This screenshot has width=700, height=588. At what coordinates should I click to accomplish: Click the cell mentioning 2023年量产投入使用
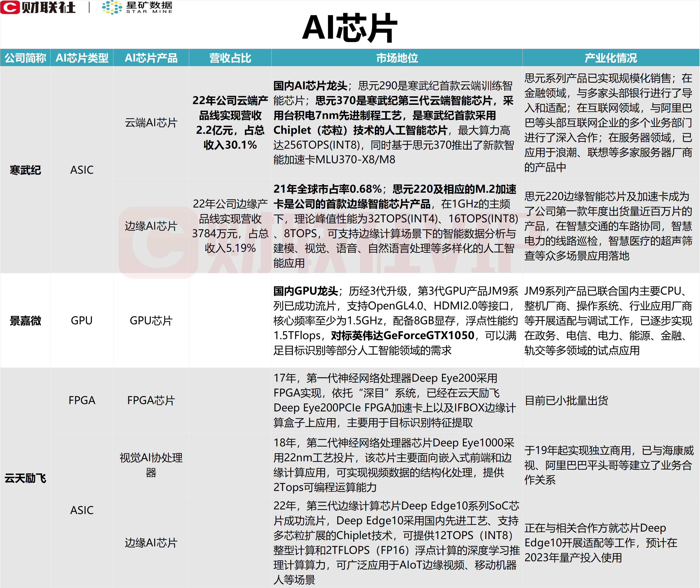pos(611,543)
